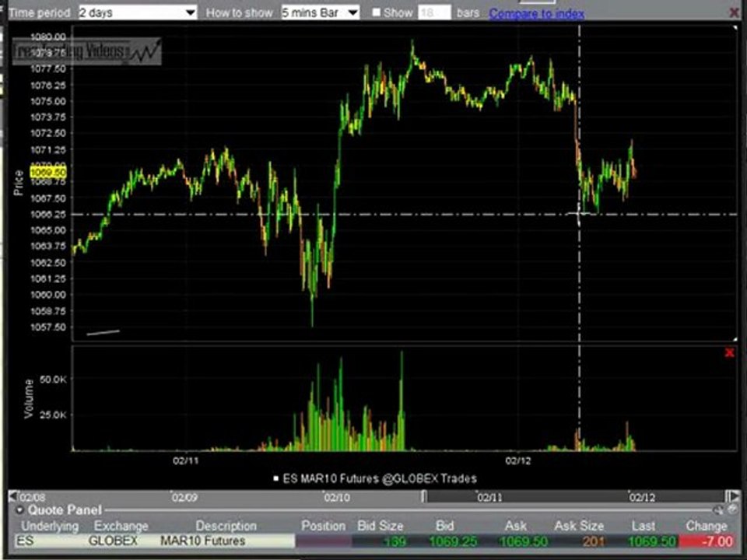Click the Ask column header
The width and height of the screenshot is (747, 560).
coord(515,527)
